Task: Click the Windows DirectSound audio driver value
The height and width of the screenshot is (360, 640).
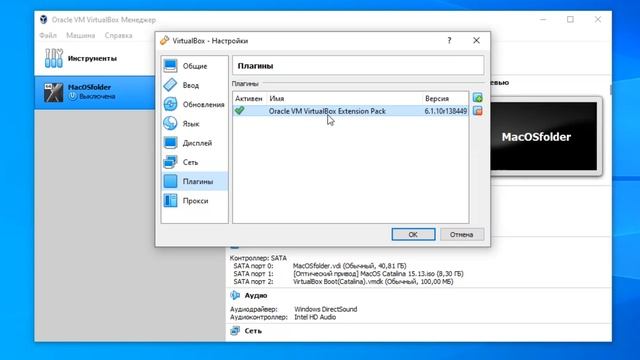Action: (x=326, y=309)
